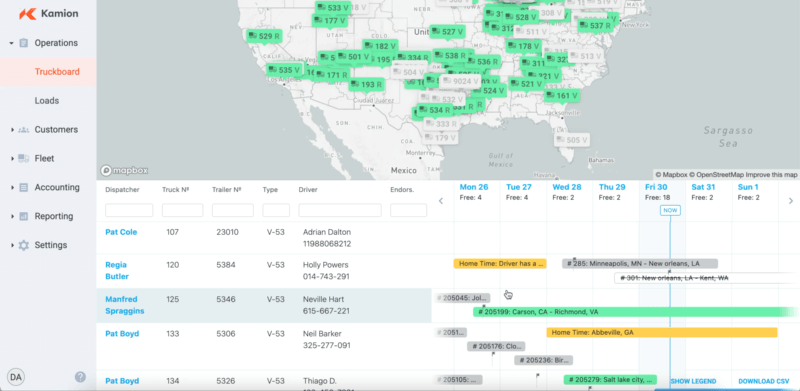Click the Customers people icon
The width and height of the screenshot is (800, 391).
[x=23, y=130]
